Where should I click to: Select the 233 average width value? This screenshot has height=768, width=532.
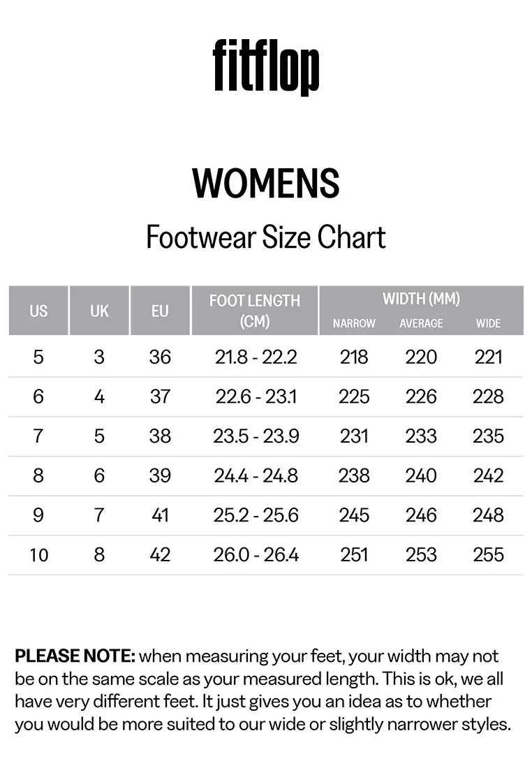421,436
